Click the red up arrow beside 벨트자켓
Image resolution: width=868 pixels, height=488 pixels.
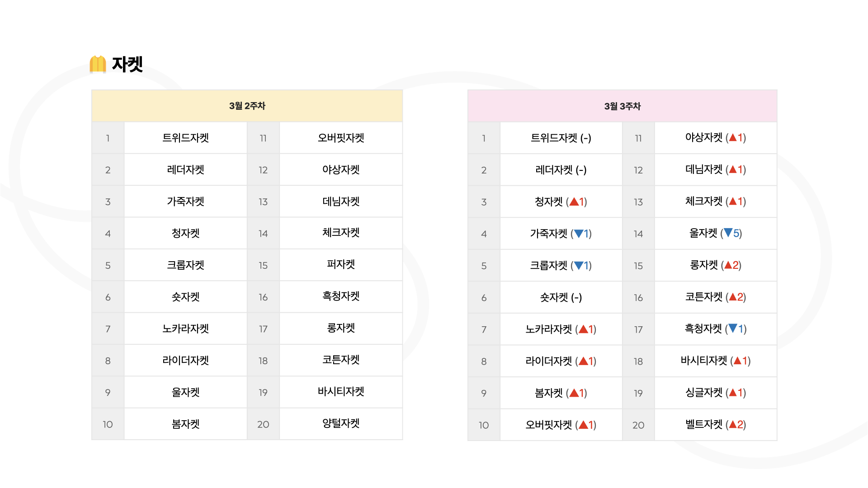(x=733, y=425)
